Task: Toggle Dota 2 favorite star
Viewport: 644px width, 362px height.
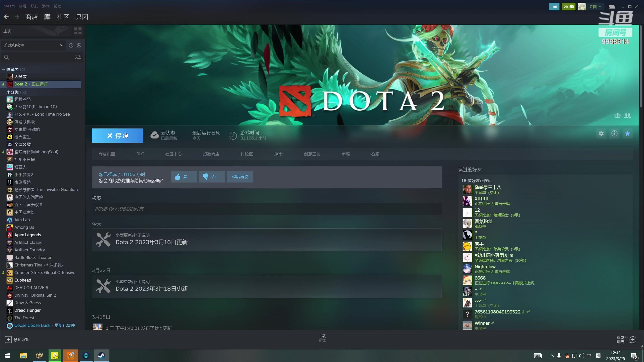Action: 628,133
